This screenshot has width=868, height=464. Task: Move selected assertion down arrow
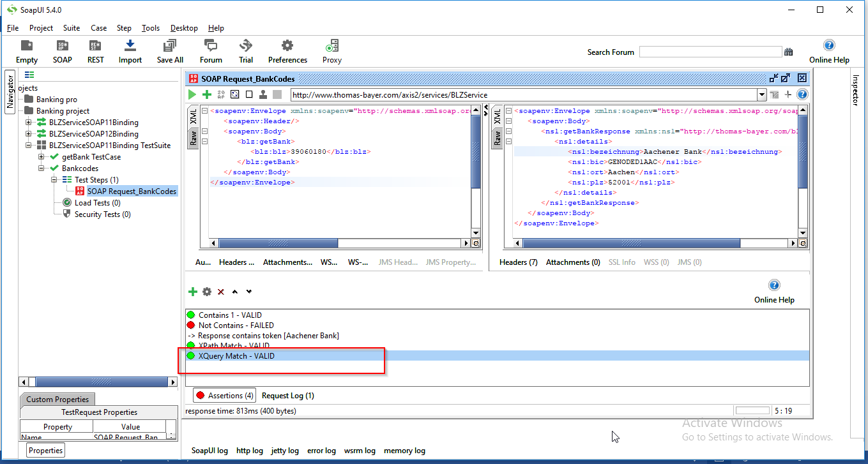[x=249, y=292]
